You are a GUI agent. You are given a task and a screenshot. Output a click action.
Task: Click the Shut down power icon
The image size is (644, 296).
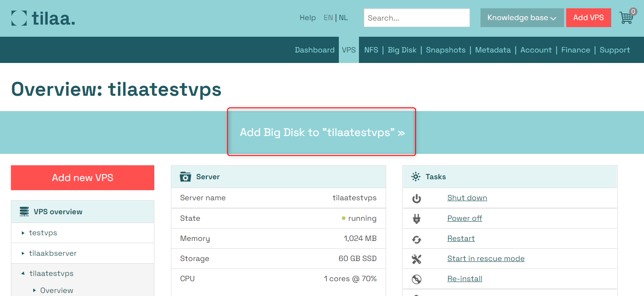click(417, 198)
